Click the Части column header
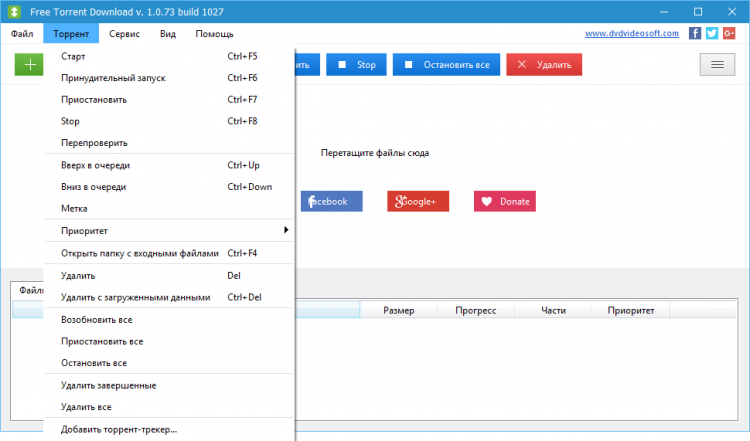 click(x=553, y=310)
